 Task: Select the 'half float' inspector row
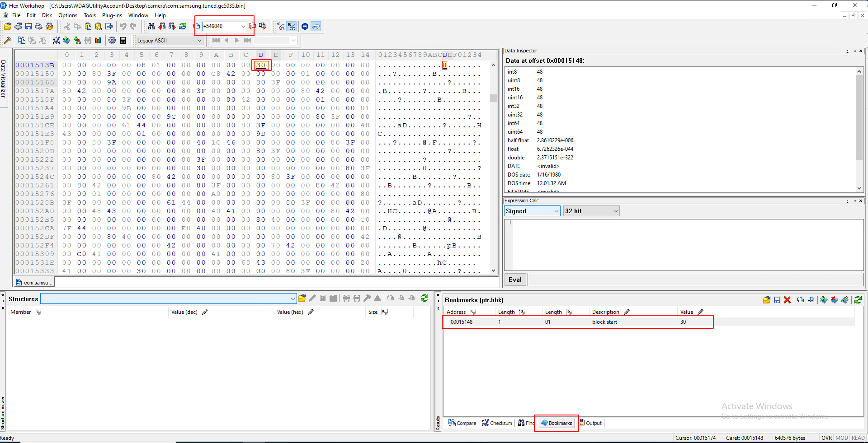(680, 140)
